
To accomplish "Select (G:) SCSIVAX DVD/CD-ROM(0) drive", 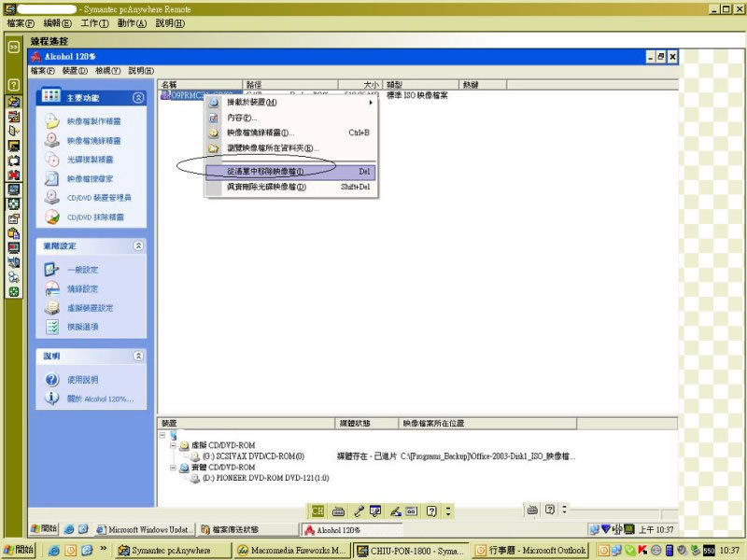I will (x=253, y=456).
